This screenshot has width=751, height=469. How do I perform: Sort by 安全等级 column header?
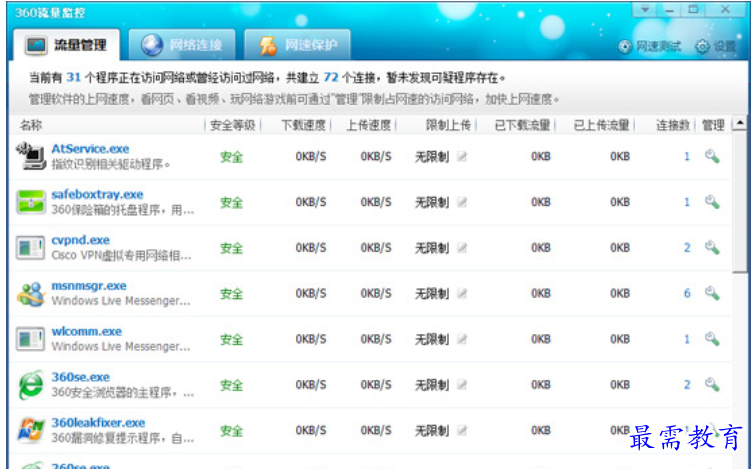click(x=233, y=126)
